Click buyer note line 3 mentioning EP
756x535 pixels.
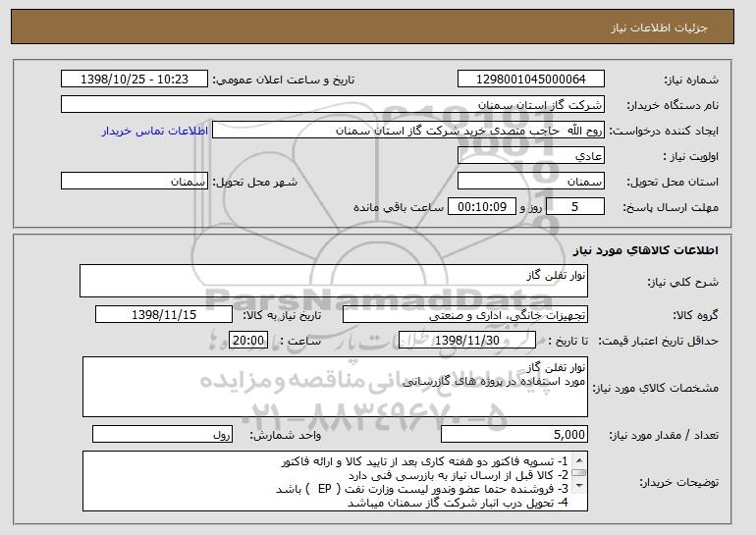coord(422,489)
